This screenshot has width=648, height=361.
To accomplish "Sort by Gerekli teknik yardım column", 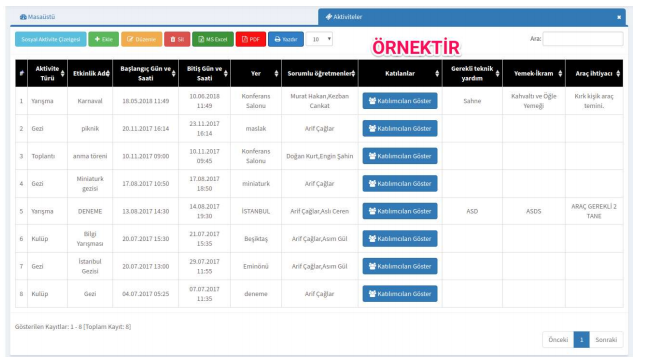I will pos(472,73).
